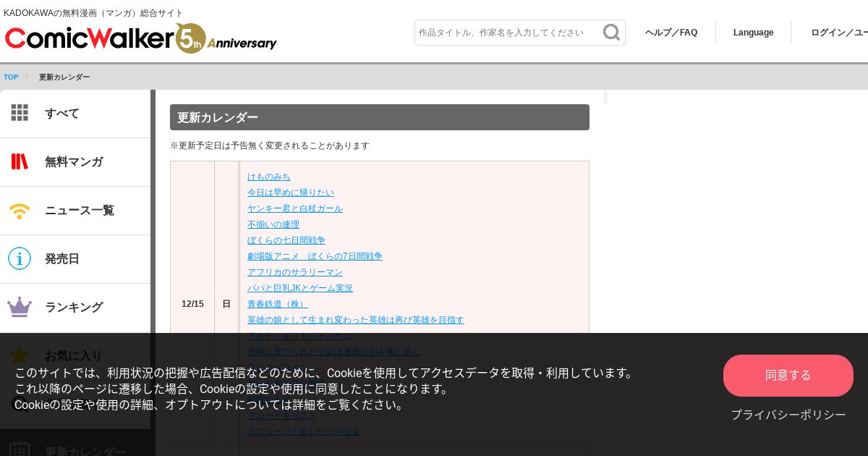This screenshot has height=456, width=868.
Task: Open 青春鉄道（株） link
Action: (x=278, y=304)
